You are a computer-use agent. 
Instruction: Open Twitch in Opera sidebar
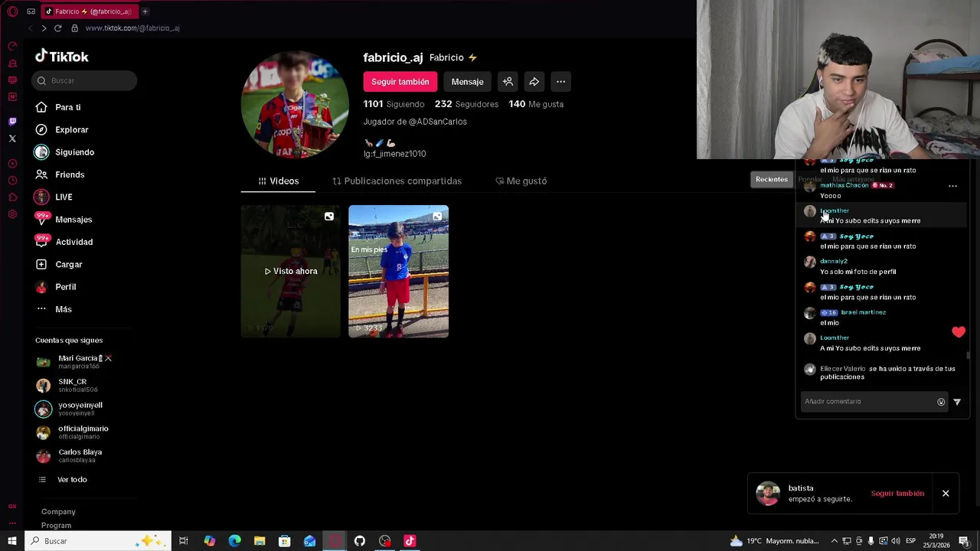point(12,122)
